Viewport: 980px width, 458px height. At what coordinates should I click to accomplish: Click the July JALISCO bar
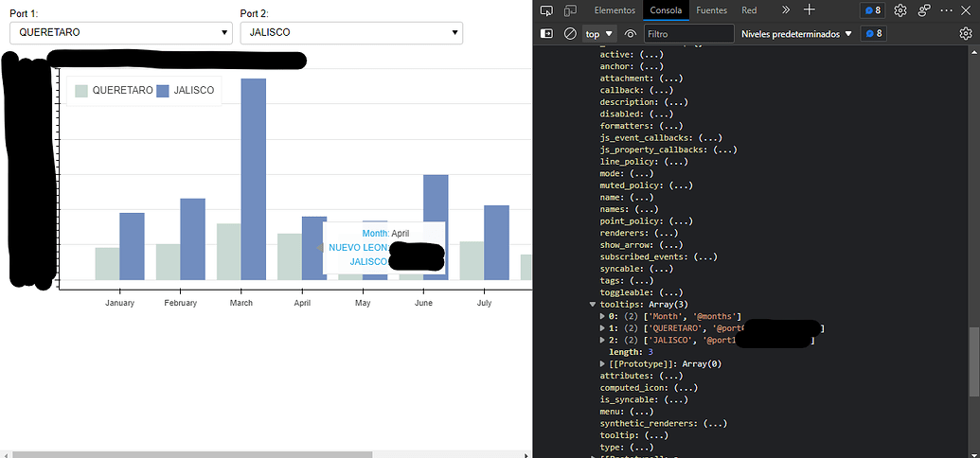click(497, 242)
